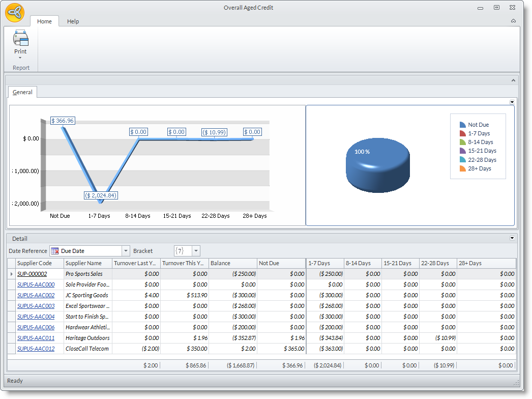This screenshot has height=399, width=532.
Task: Select the General tab
Action: point(22,92)
